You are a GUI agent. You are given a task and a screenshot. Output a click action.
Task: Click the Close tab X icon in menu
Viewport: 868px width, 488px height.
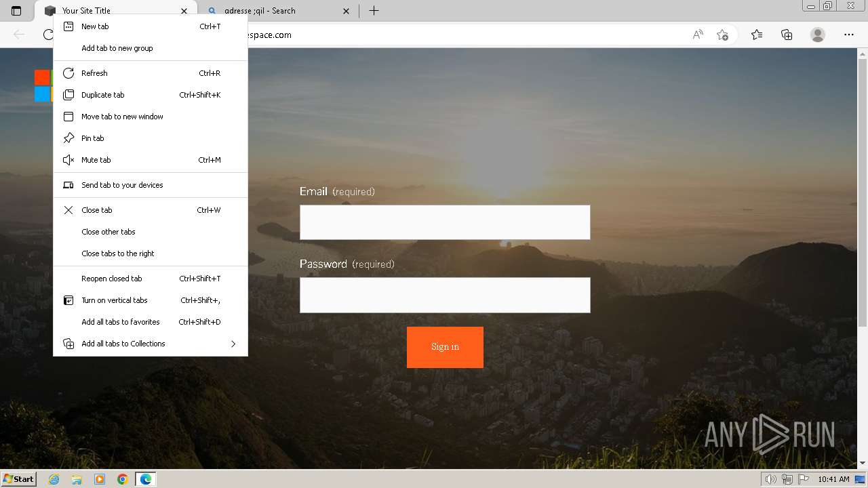[x=68, y=210]
